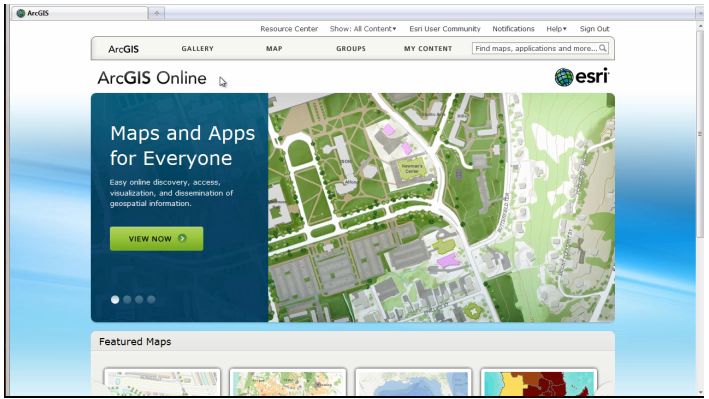Click the search magnifier icon
Image resolution: width=709 pixels, height=399 pixels.
603,48
